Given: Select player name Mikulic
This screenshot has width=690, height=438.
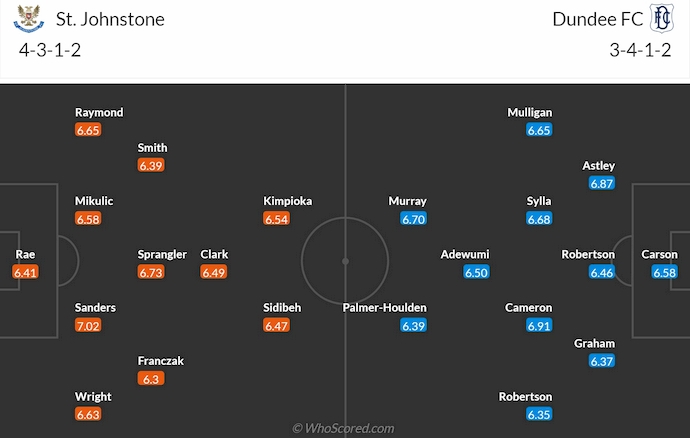Looking at the screenshot, I should click(94, 201).
